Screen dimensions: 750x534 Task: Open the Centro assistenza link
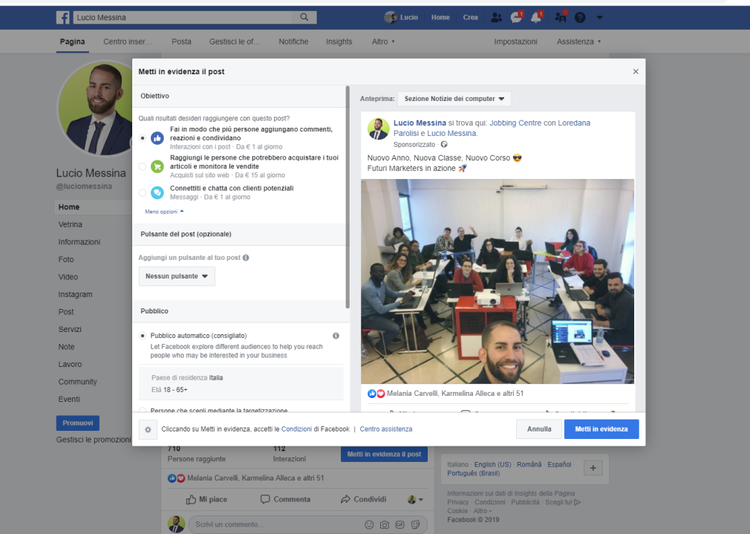[386, 429]
